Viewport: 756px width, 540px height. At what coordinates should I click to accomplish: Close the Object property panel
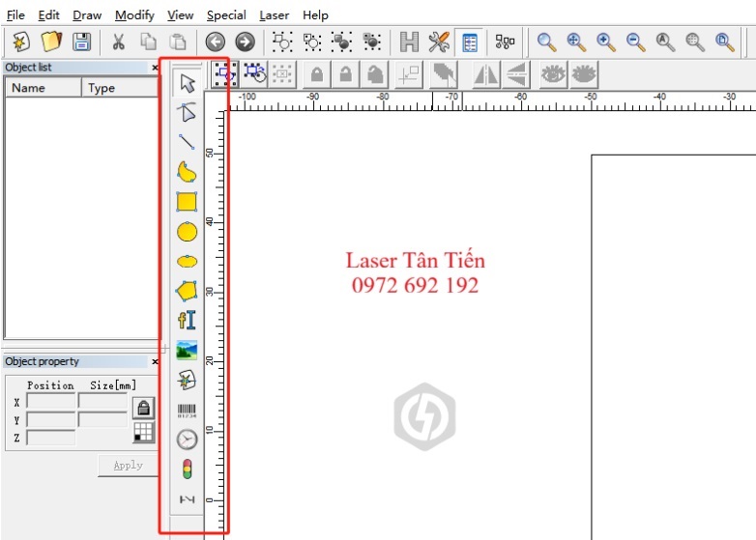click(155, 361)
